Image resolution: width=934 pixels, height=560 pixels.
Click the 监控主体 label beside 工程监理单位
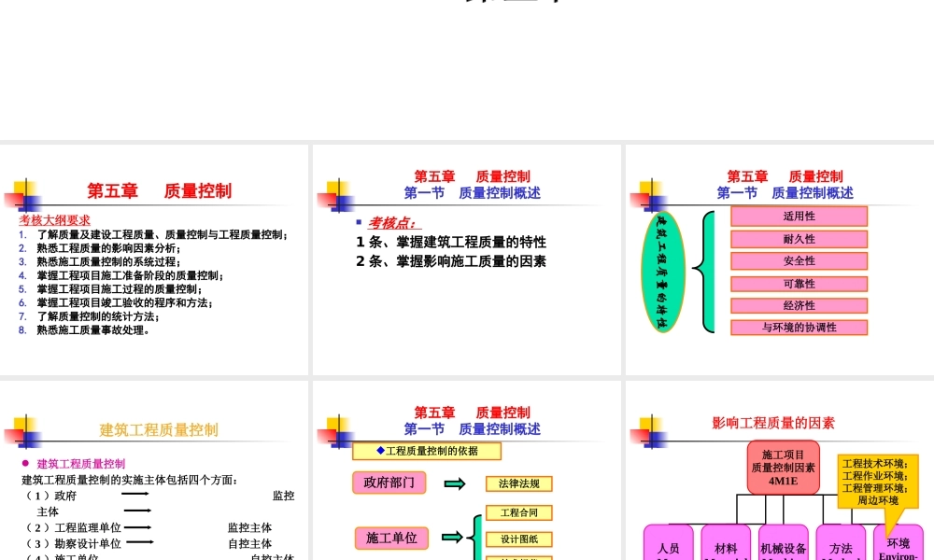[249, 527]
